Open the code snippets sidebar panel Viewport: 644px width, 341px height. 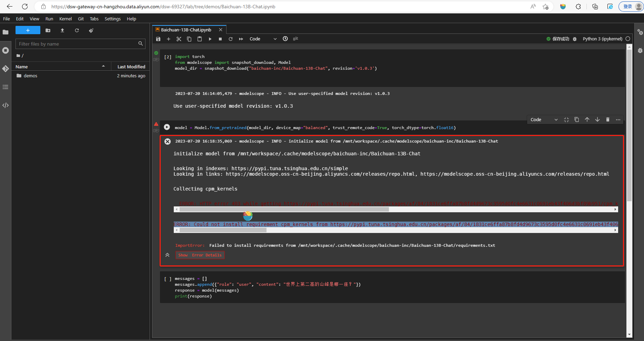pyautogui.click(x=6, y=105)
